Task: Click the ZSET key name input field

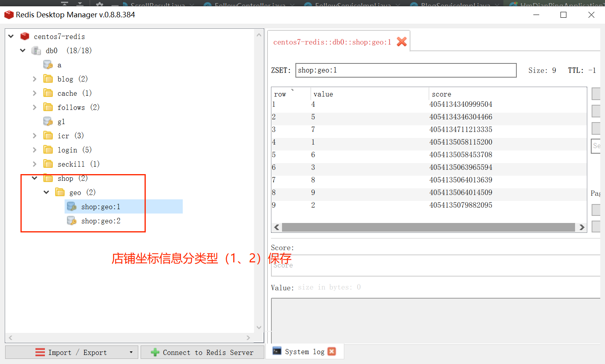Action: click(406, 70)
